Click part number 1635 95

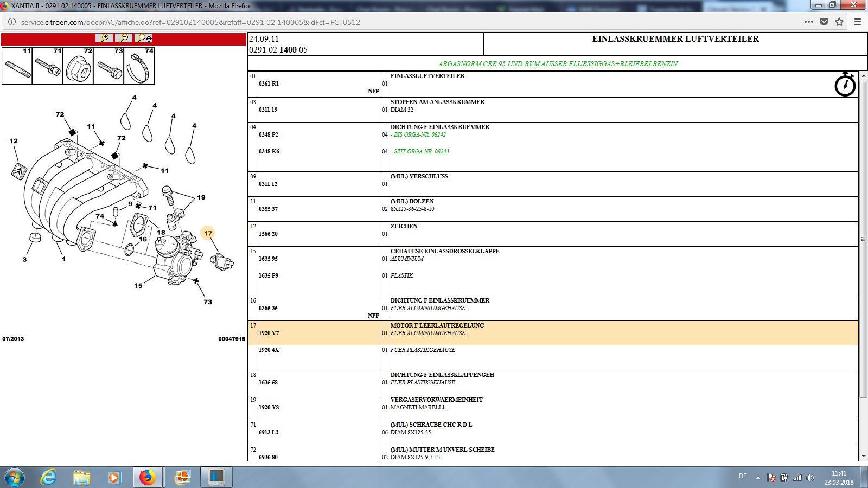[x=268, y=259]
